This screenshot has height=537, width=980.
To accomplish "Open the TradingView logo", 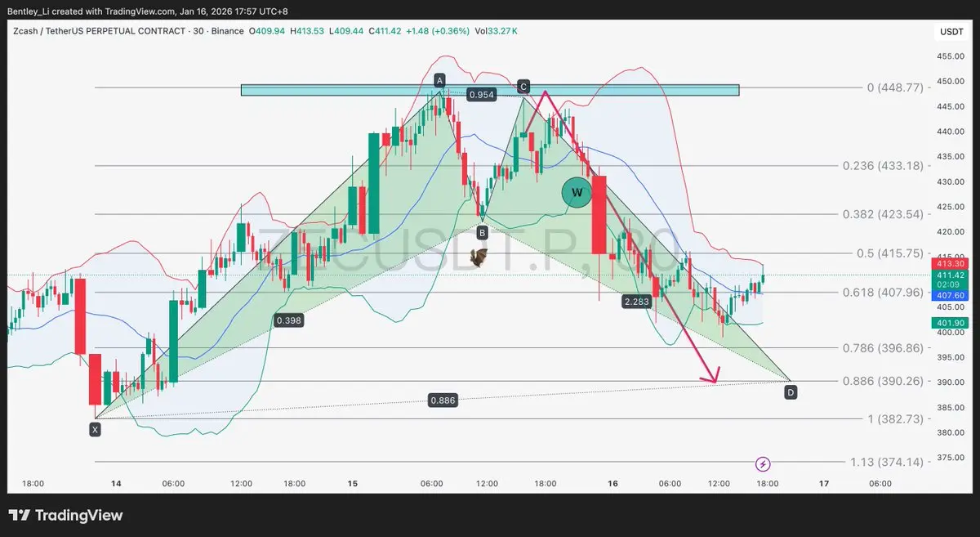I will point(65,515).
